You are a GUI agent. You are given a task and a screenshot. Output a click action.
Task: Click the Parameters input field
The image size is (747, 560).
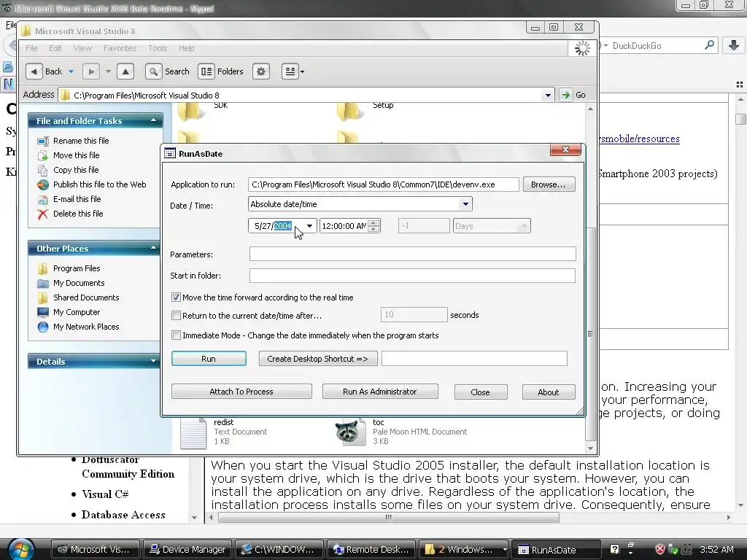[x=413, y=254]
